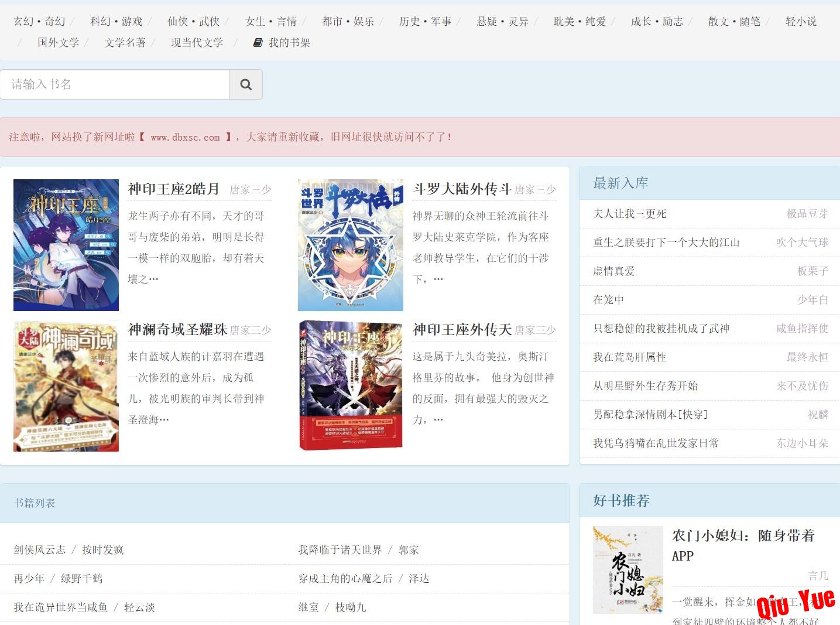Open the 轻小说 category

pos(801,22)
